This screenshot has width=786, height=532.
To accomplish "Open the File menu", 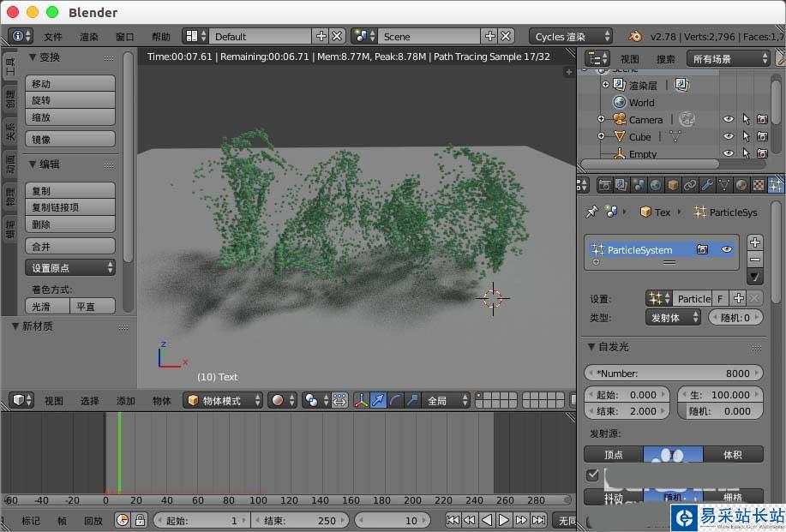I will tap(52, 37).
